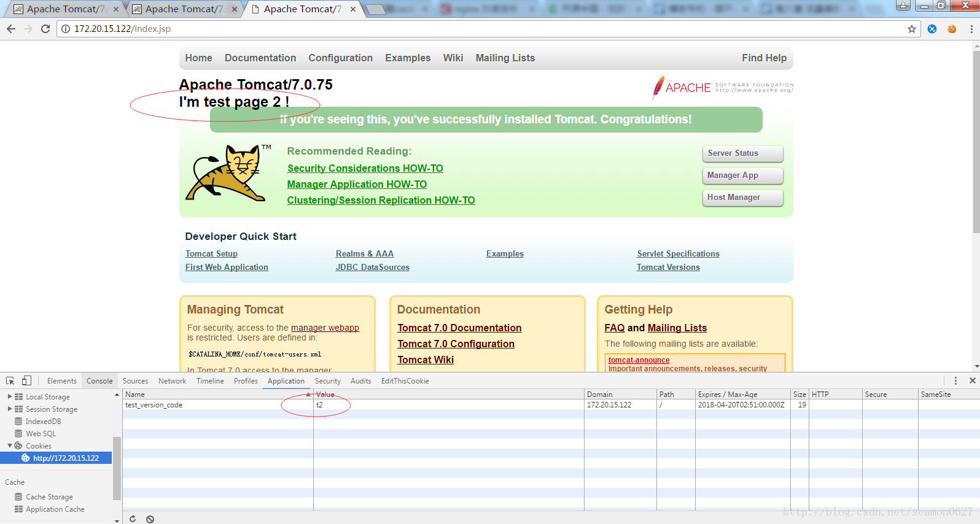The image size is (980, 524).
Task: Click the address bar URL field
Action: coord(488,29)
